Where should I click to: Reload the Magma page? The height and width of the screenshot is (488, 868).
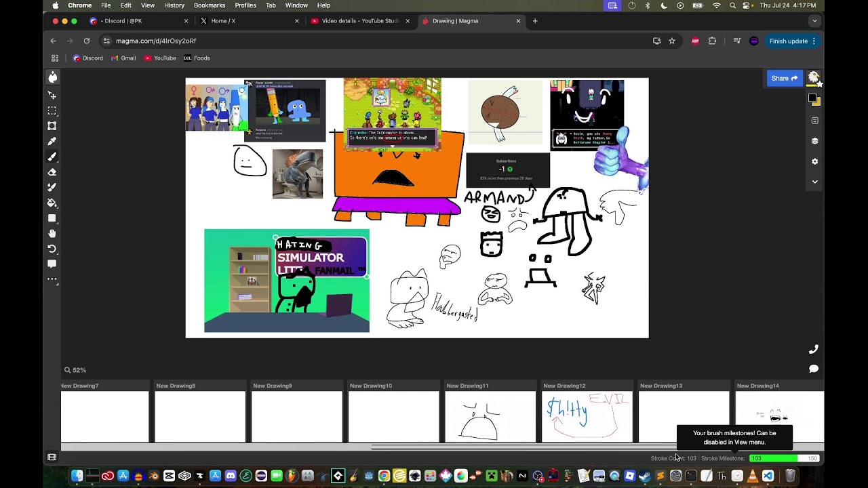(x=87, y=41)
